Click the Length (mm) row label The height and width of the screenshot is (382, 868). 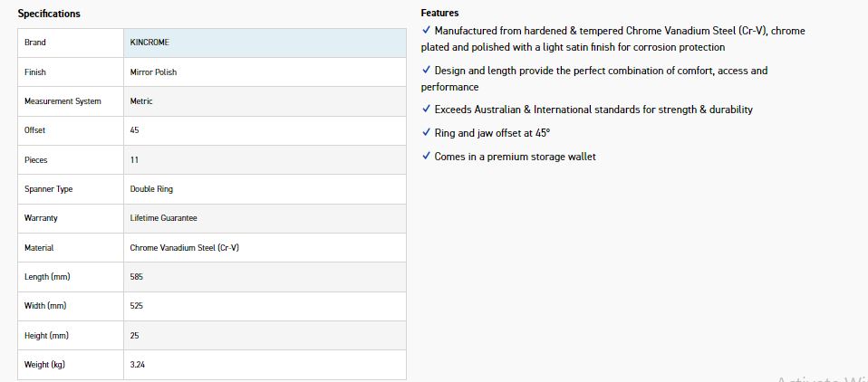(x=47, y=277)
